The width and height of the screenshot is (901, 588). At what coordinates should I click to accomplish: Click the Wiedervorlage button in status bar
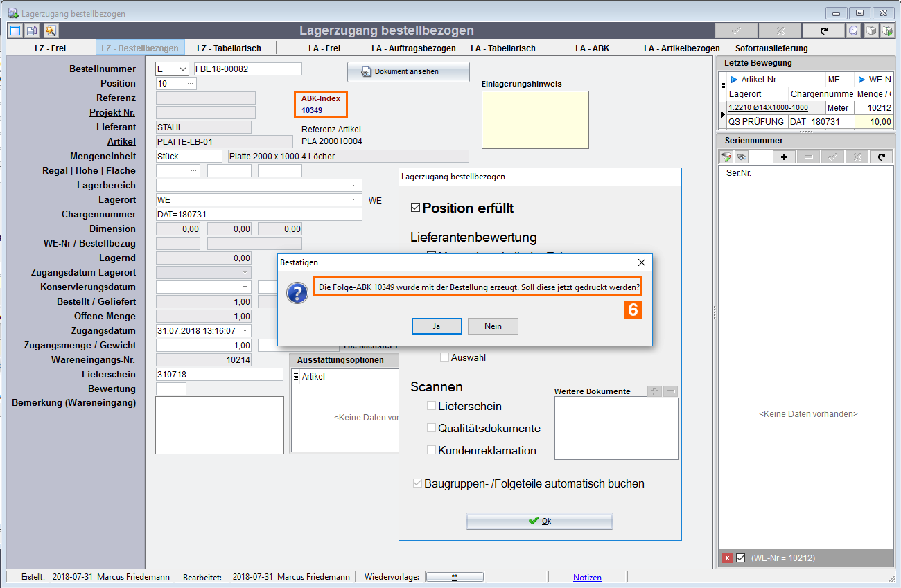pos(454,577)
